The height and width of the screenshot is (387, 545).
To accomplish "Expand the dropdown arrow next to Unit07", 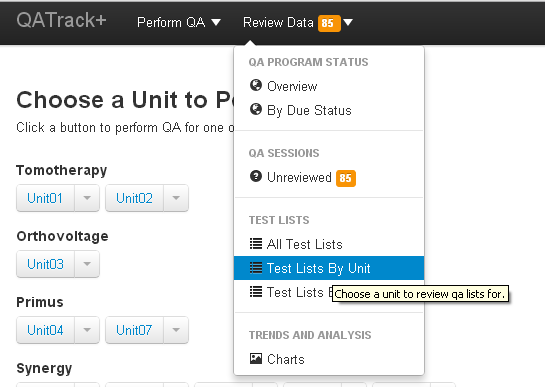I will (176, 330).
